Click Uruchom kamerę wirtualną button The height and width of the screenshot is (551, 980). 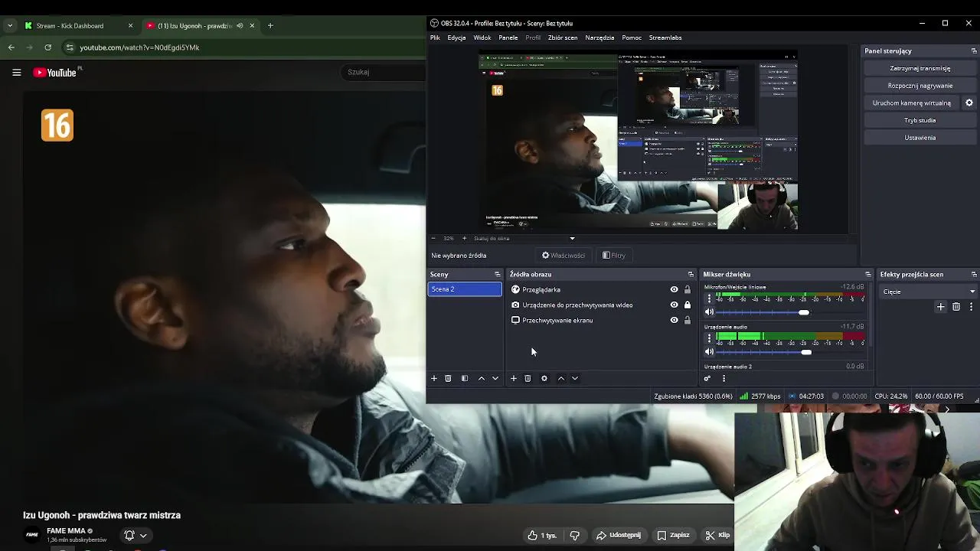pos(911,103)
